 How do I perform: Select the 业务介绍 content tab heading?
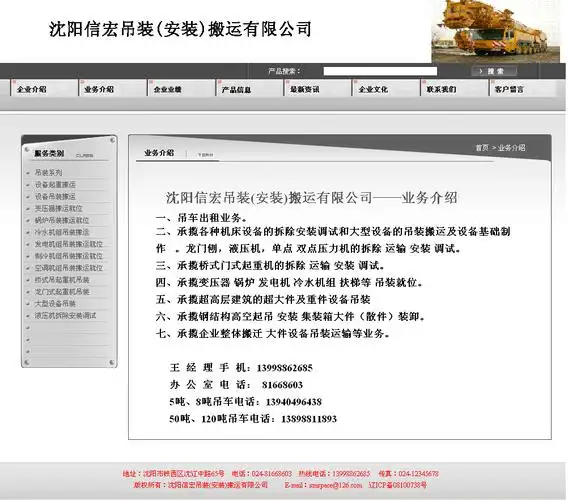pos(159,153)
